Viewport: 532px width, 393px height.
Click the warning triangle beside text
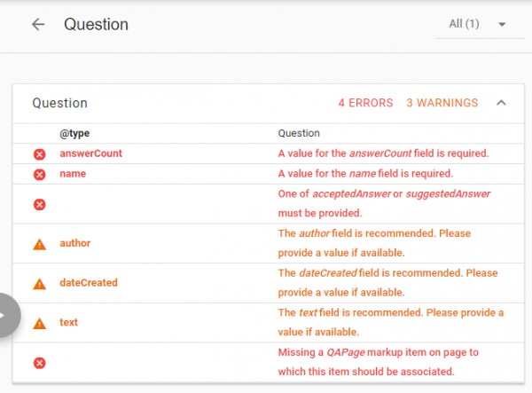tap(39, 324)
